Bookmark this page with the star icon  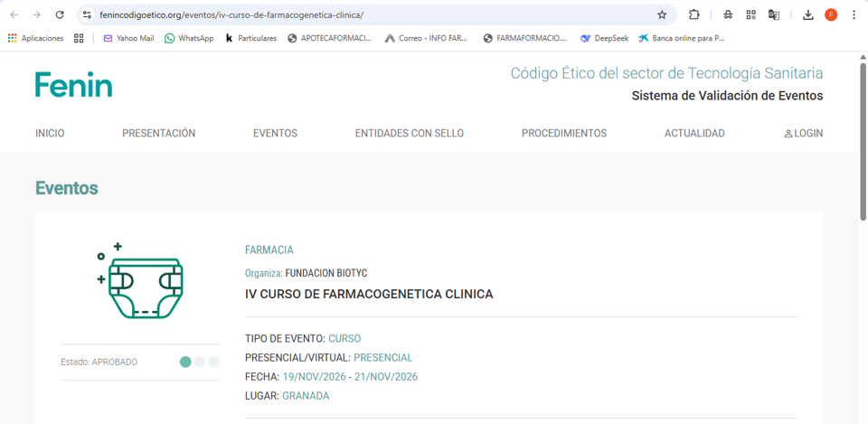tap(662, 14)
